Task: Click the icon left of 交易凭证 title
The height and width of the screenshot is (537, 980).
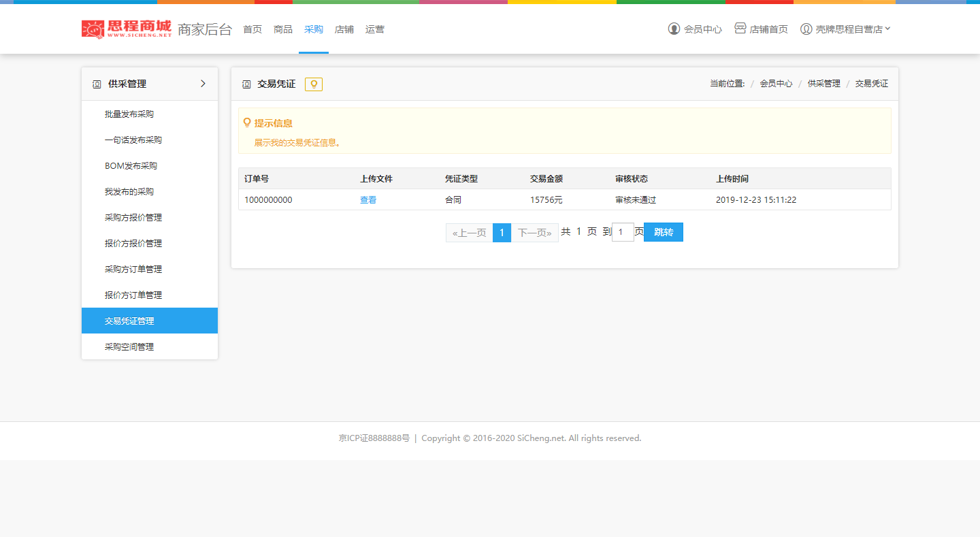Action: point(246,84)
